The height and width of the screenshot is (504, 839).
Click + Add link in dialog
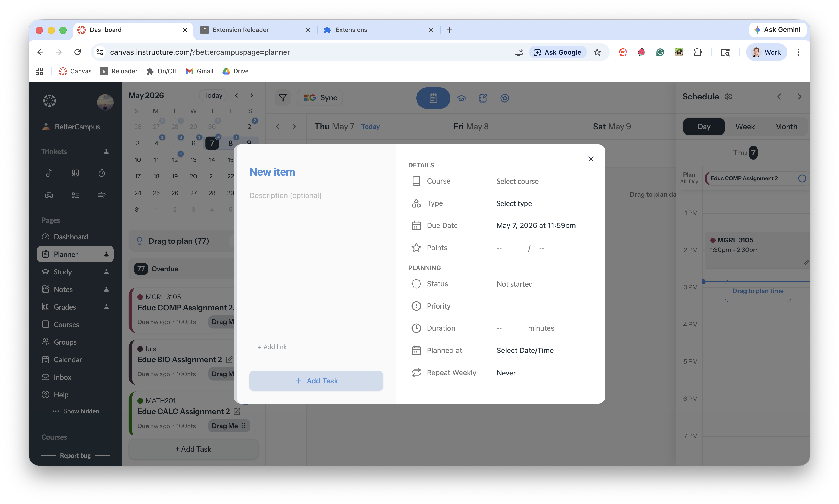pyautogui.click(x=272, y=347)
